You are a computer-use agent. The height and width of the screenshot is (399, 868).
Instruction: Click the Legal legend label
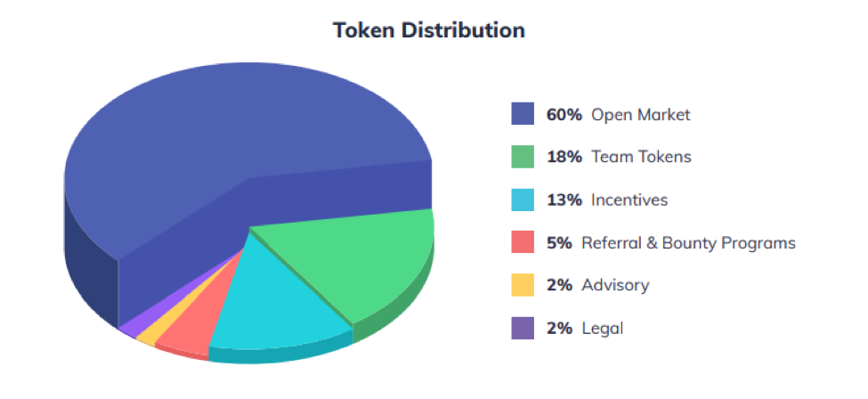point(603,328)
